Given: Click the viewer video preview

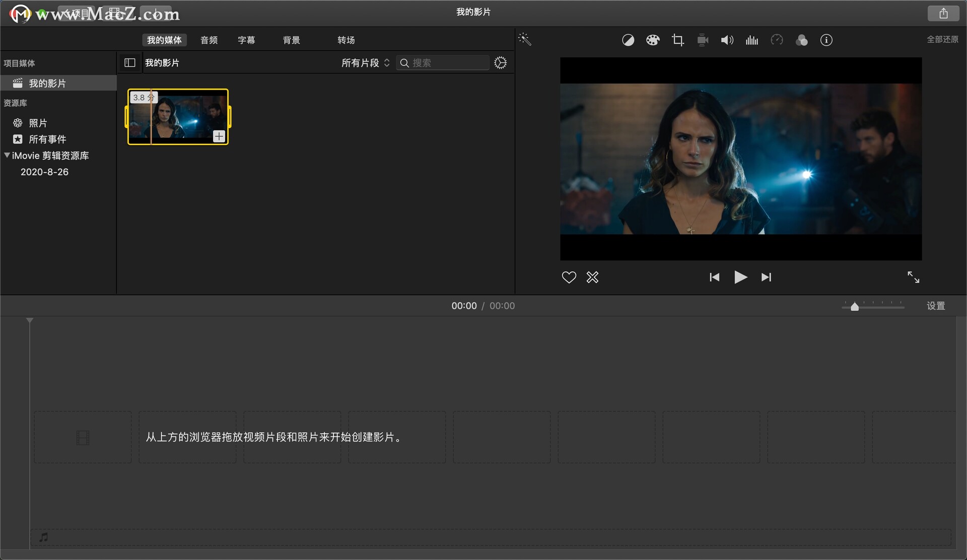Looking at the screenshot, I should click(741, 159).
